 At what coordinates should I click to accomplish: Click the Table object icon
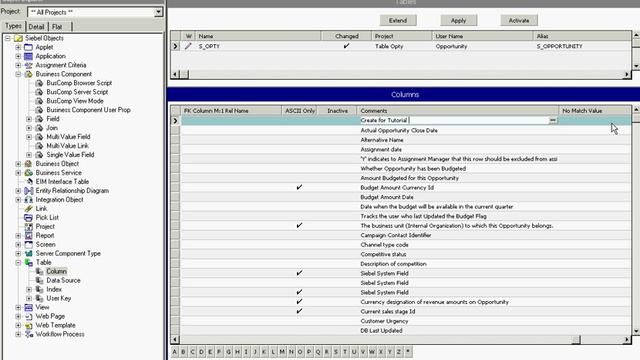click(x=28, y=262)
